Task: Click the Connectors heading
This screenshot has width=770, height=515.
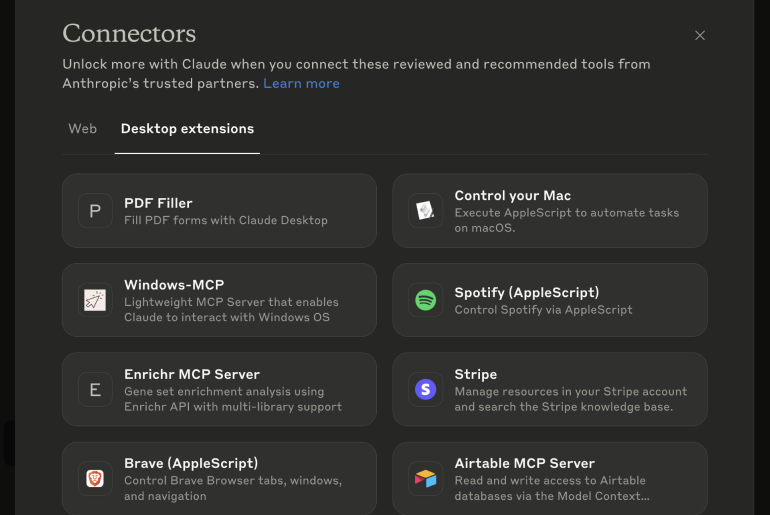Action: click(x=129, y=33)
